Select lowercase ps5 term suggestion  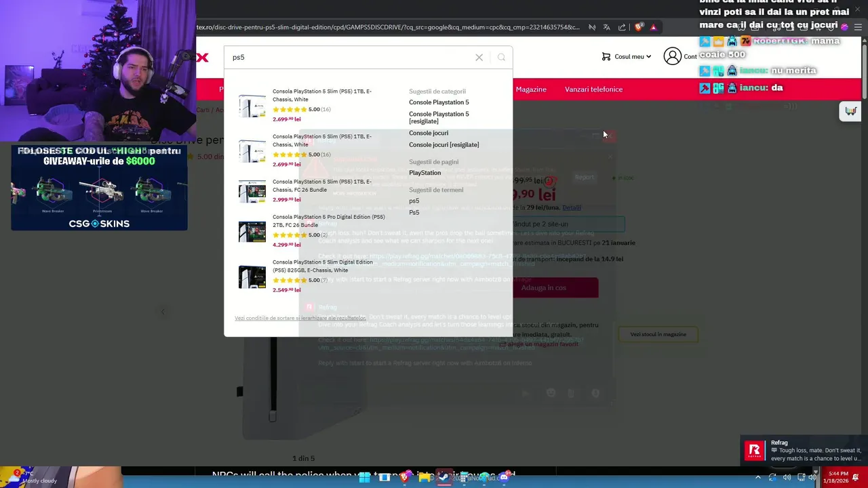tap(414, 201)
